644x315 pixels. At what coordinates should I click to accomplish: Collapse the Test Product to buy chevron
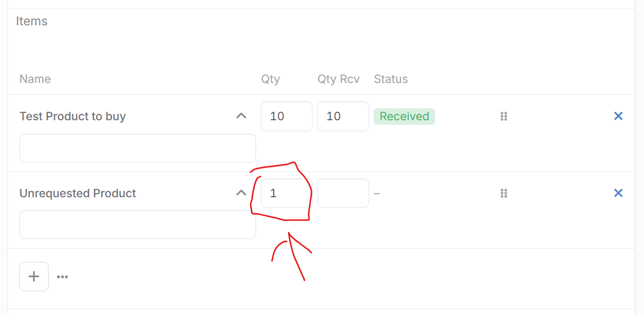click(241, 116)
